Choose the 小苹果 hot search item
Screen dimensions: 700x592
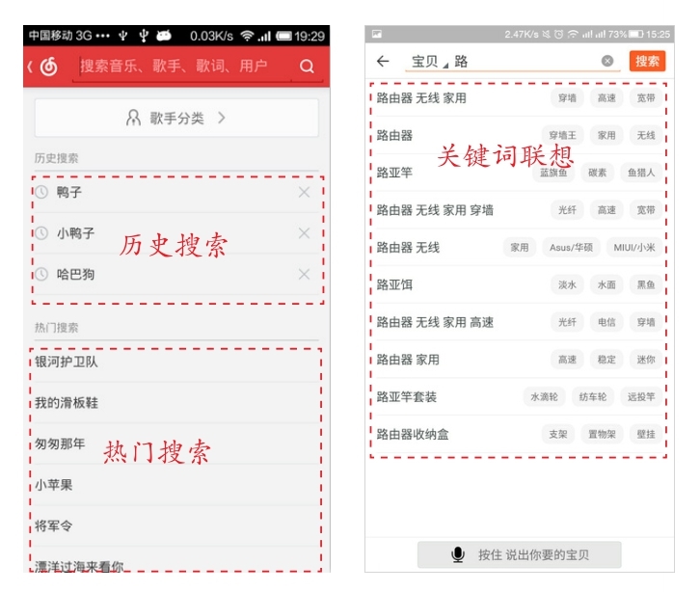pos(54,485)
